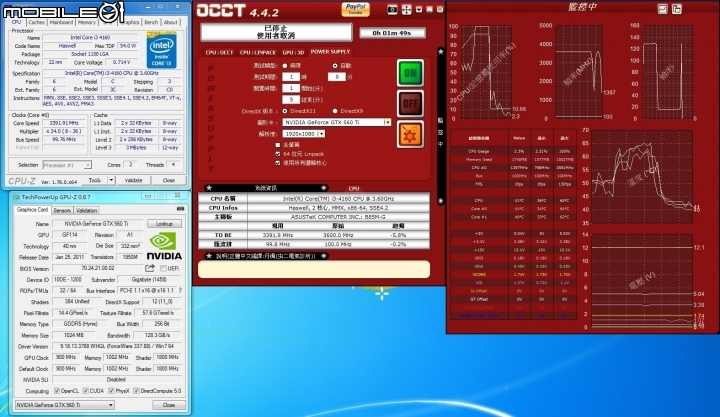Open the OCCT small dropdown arrow in title bar
This screenshot has width=720, height=417.
pyautogui.click(x=419, y=9)
